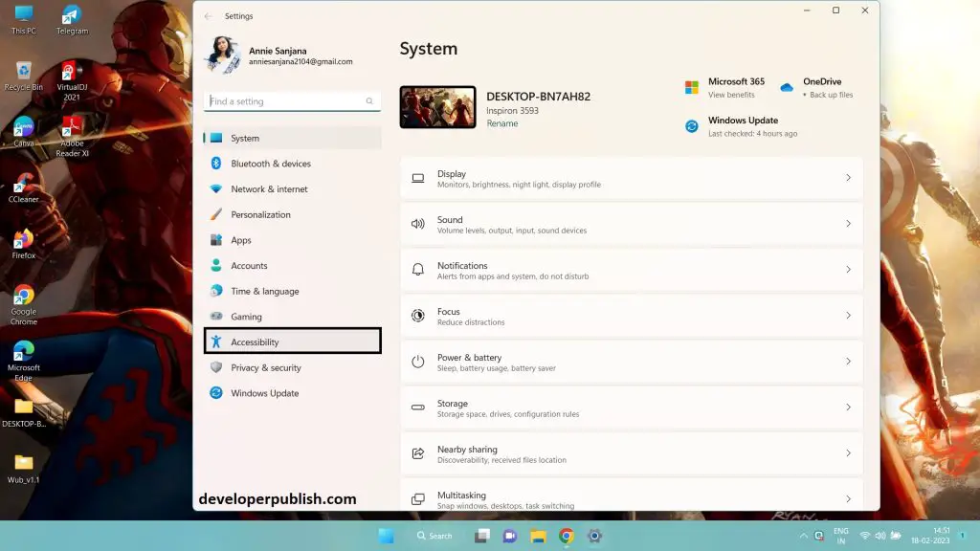The width and height of the screenshot is (980, 551).
Task: Click the Last checked: 4 hours ago text
Action: point(752,134)
